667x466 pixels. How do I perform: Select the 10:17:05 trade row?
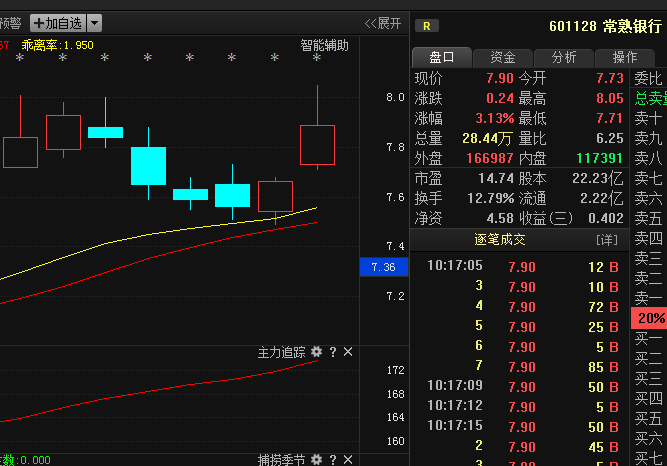[522, 267]
